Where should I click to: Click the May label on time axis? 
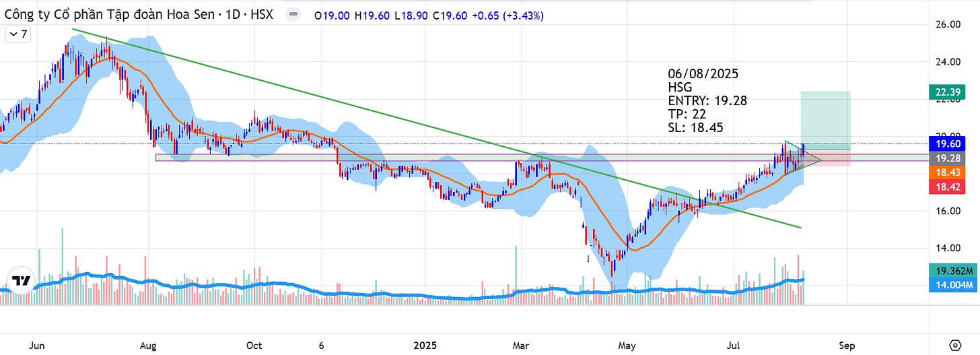click(627, 346)
